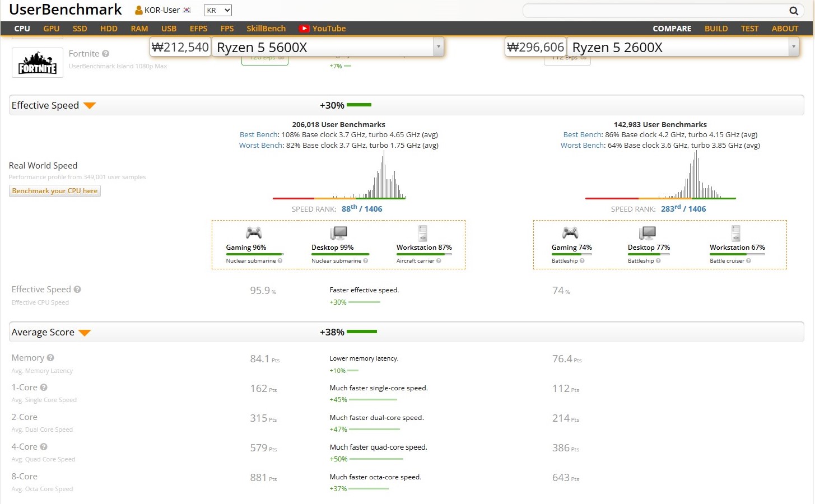The height and width of the screenshot is (504, 815).
Task: Click the YouTube play icon in navigation
Action: (304, 29)
